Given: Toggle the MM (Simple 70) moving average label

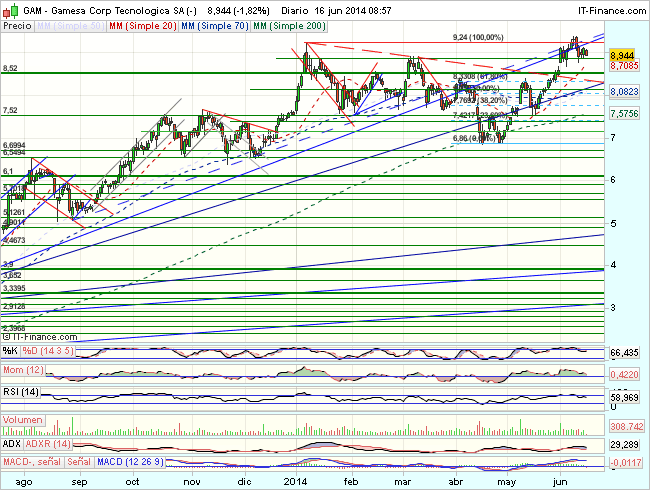Looking at the screenshot, I should [215, 23].
